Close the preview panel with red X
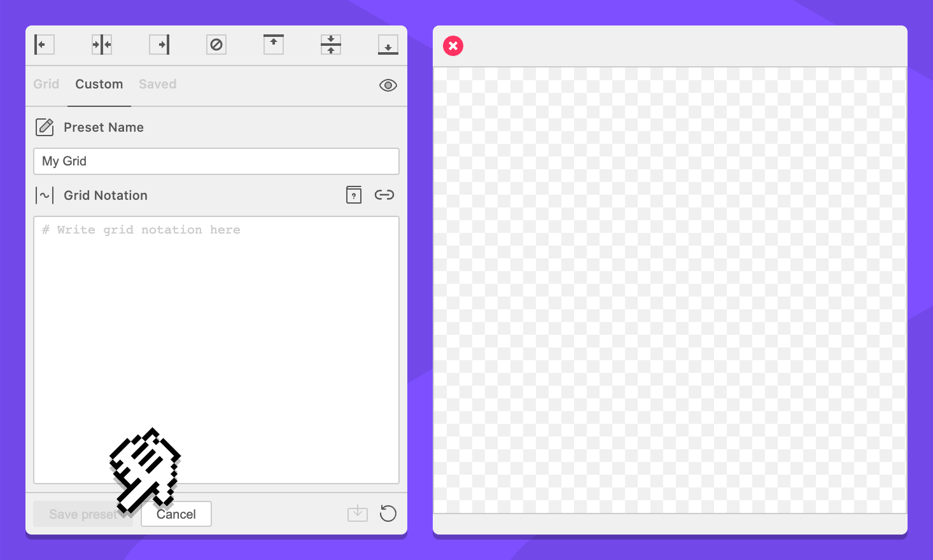The image size is (933, 560). tap(453, 46)
